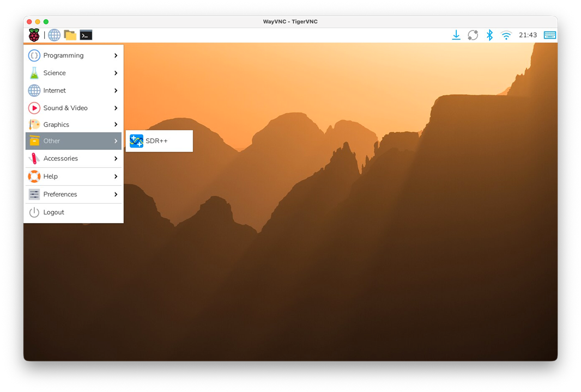This screenshot has height=392, width=581.
Task: Select Logout from the menu
Action: point(74,212)
